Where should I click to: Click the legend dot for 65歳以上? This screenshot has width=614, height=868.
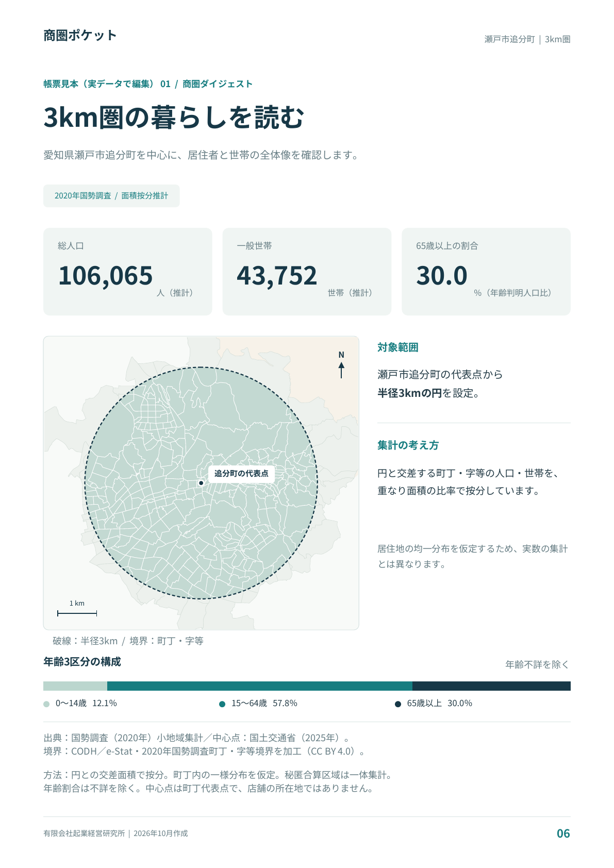pyautogui.click(x=398, y=704)
